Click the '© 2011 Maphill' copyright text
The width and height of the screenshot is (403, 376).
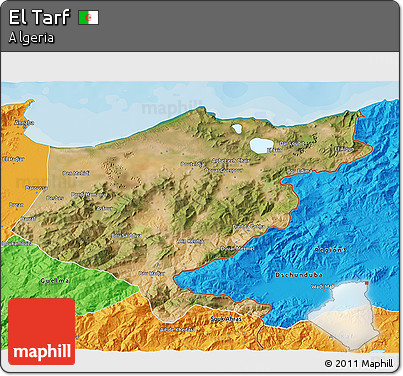pos(359,363)
